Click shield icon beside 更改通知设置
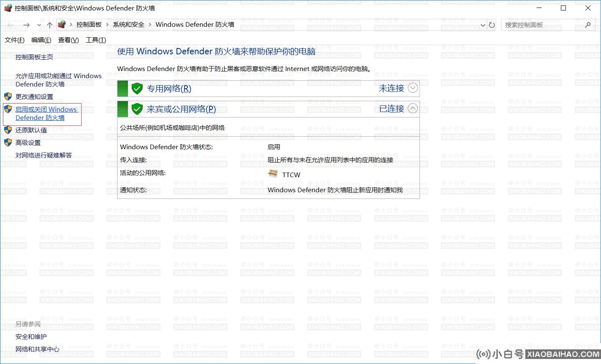Image resolution: width=601 pixels, height=364 pixels. (8, 96)
